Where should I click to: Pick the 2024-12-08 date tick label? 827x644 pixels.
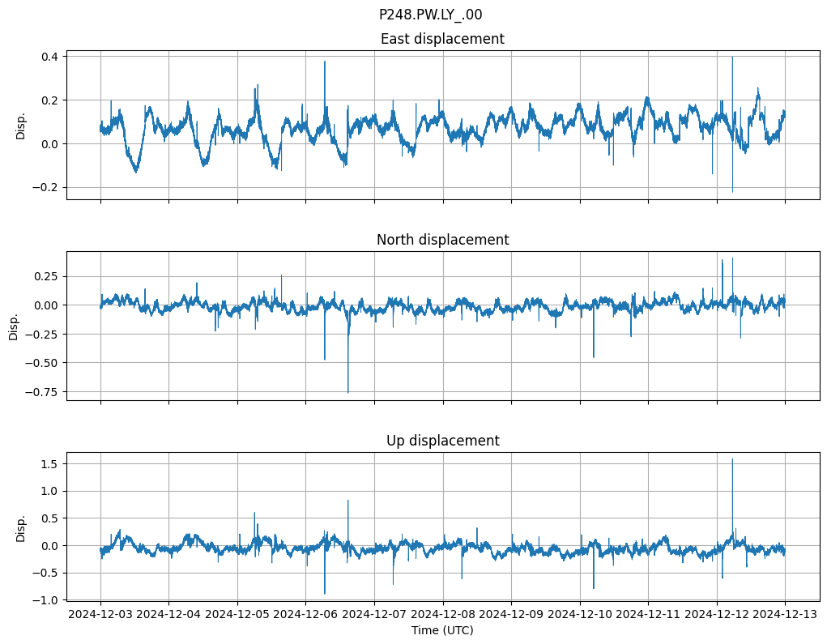(x=443, y=614)
